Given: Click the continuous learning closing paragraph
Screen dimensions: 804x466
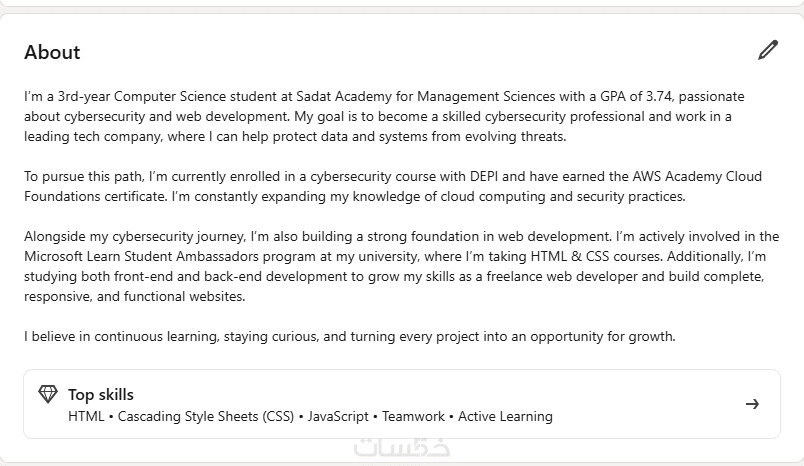Looking at the screenshot, I should [350, 336].
